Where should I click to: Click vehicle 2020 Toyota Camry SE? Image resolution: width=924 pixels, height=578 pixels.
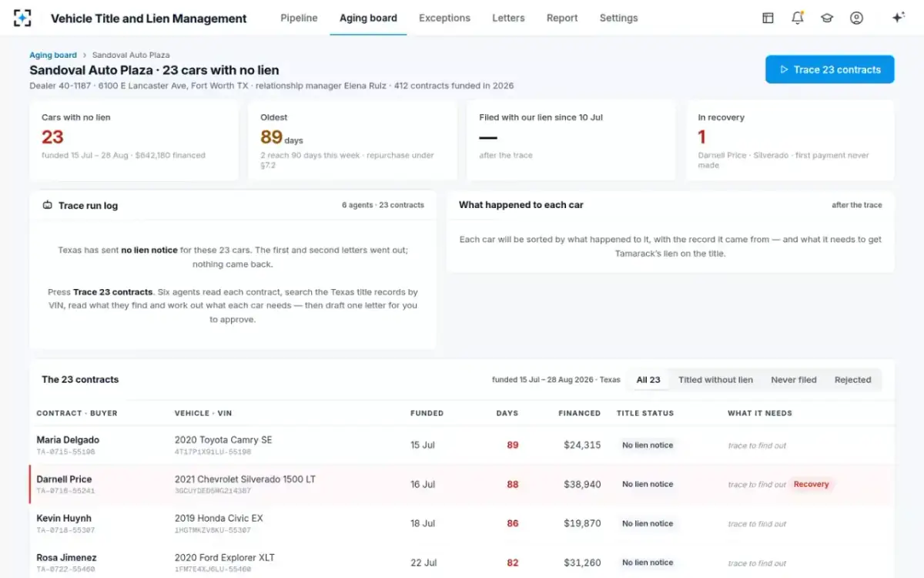[x=223, y=440]
